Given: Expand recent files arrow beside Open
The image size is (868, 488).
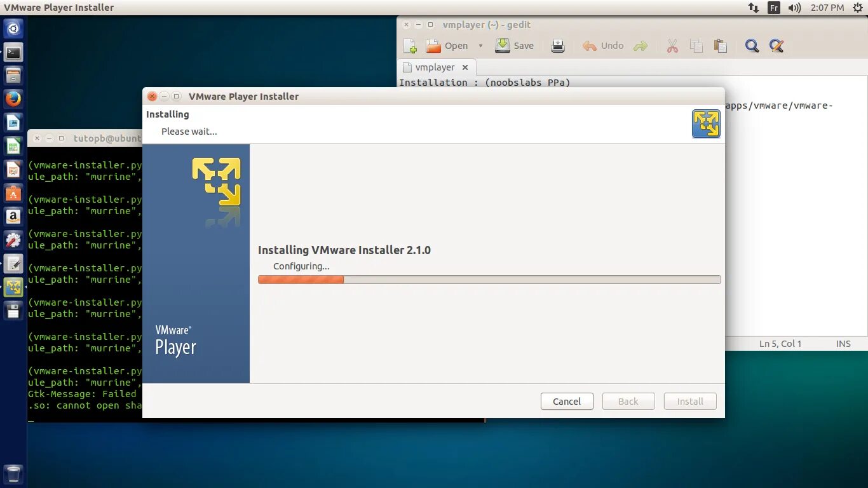Looking at the screenshot, I should click(x=480, y=46).
